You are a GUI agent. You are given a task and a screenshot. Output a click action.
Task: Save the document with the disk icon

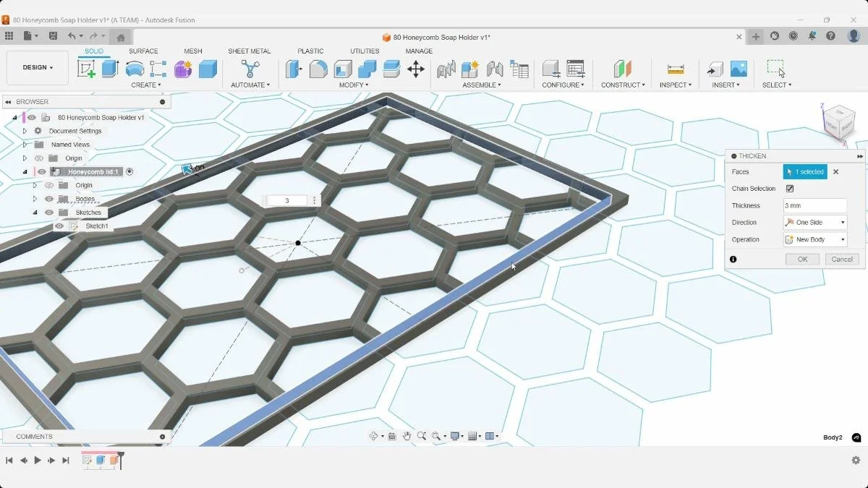coord(53,36)
